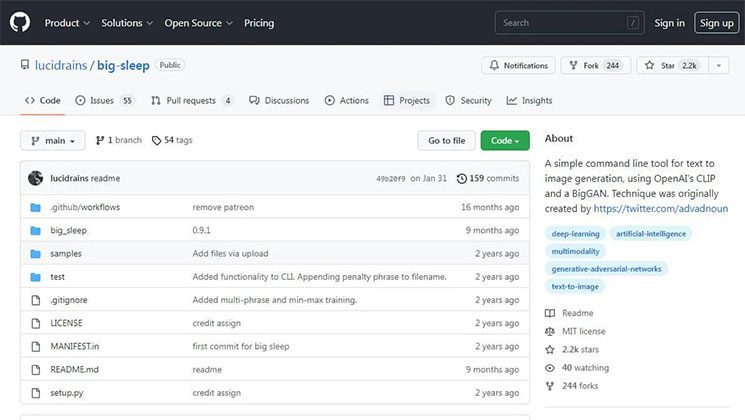Open the GitHub home logo
The height and width of the screenshot is (420, 745).
point(19,22)
